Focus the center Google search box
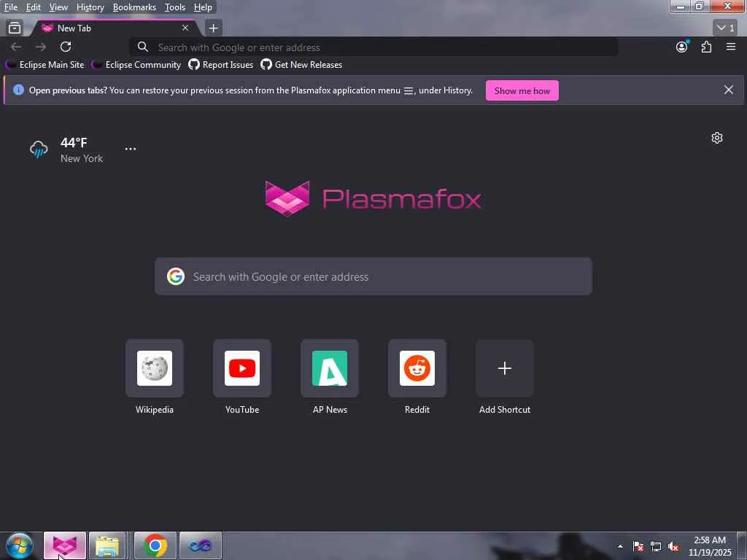 [373, 276]
